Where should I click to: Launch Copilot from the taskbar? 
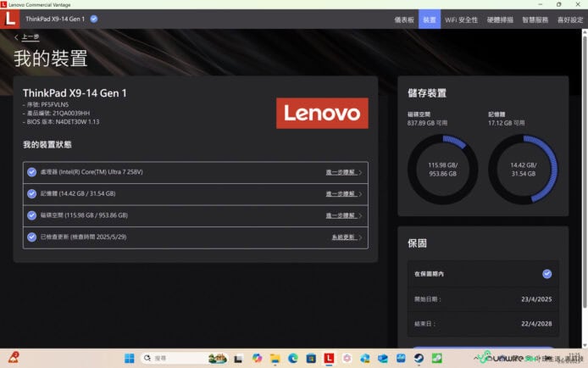click(x=257, y=359)
